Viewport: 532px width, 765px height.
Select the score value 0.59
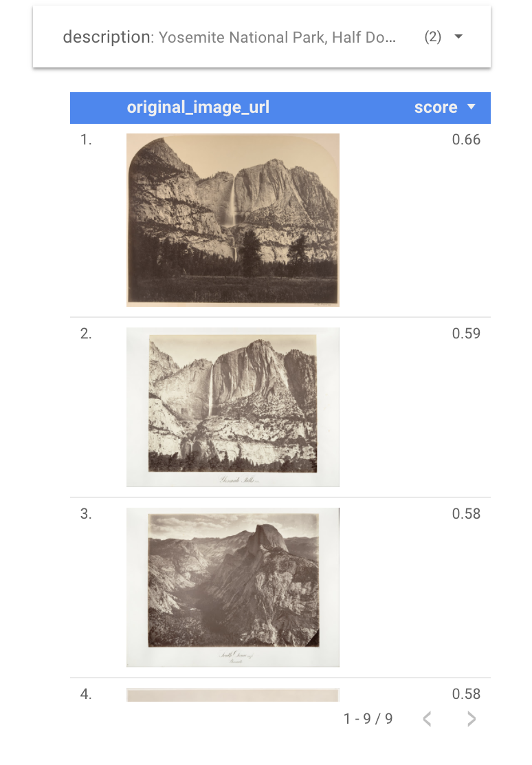[x=466, y=333]
